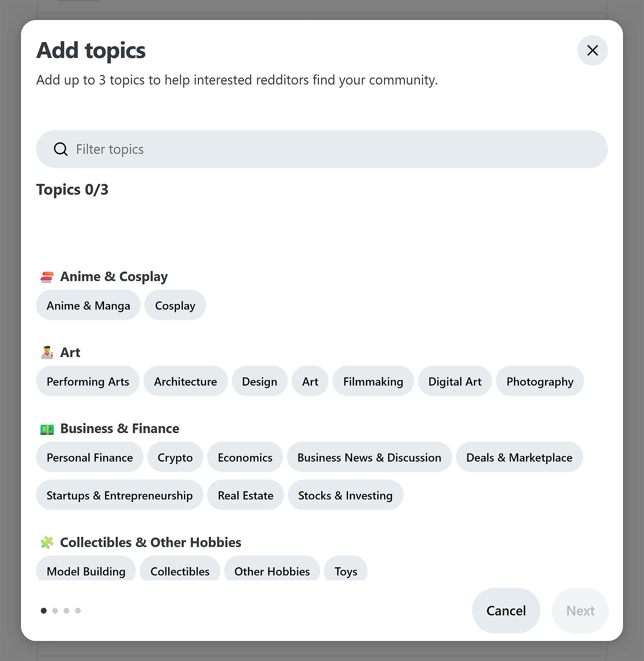
Task: Click the Next button
Action: tap(580, 611)
